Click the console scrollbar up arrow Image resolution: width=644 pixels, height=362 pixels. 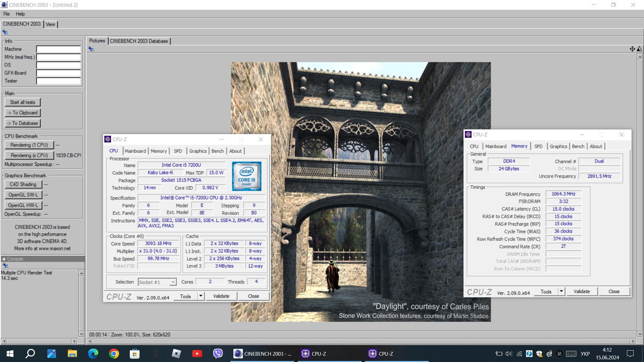81,273
